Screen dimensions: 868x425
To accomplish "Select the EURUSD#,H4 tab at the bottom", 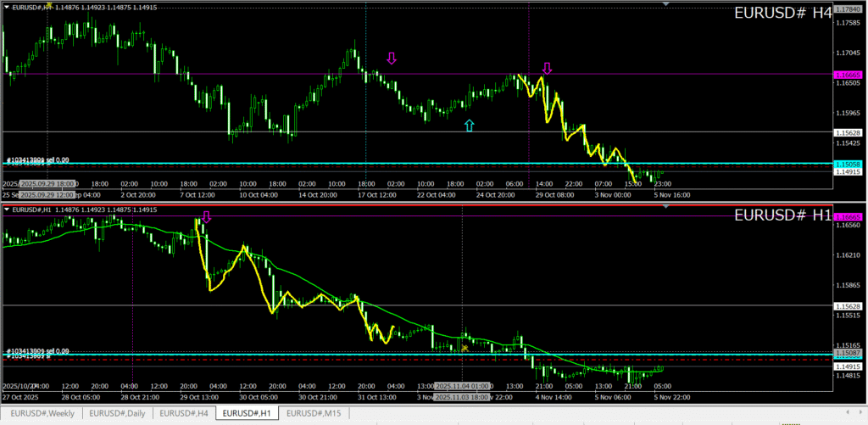I will click(185, 413).
